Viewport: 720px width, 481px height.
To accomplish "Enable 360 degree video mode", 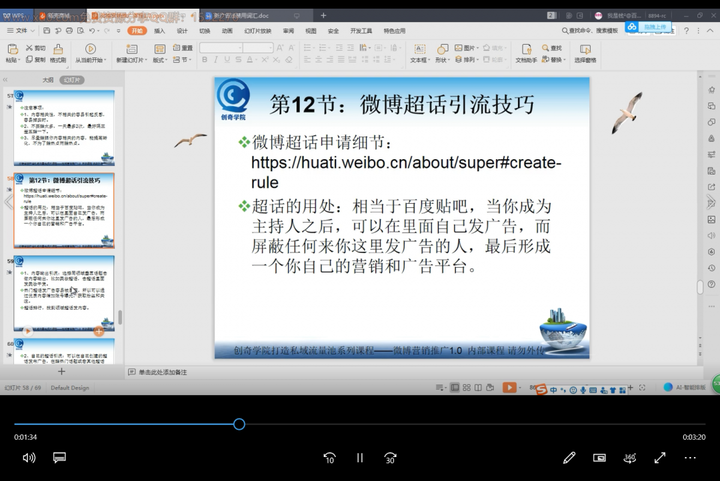I will (630, 458).
